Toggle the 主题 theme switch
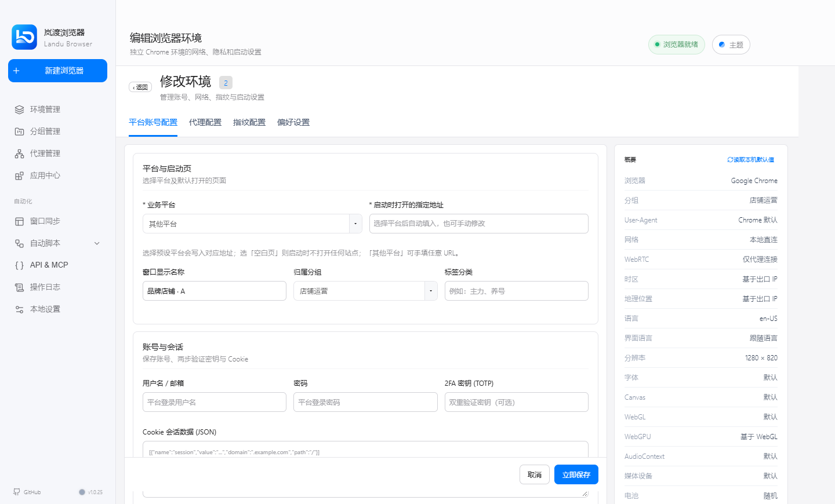The height and width of the screenshot is (504, 835). click(731, 45)
